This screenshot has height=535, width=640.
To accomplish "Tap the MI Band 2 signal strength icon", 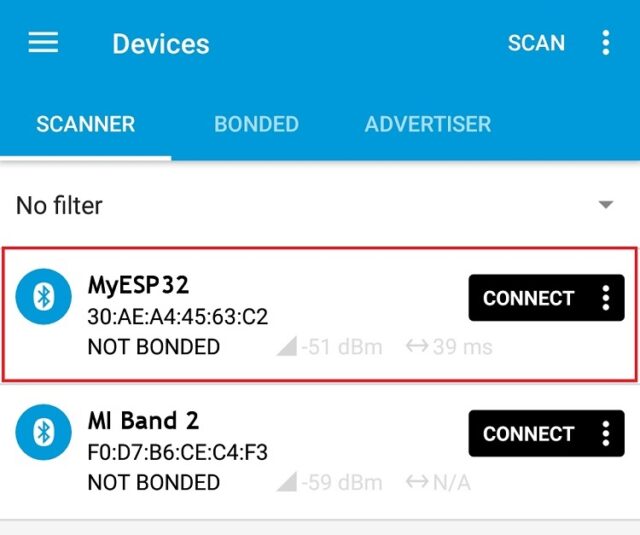I will 287,482.
